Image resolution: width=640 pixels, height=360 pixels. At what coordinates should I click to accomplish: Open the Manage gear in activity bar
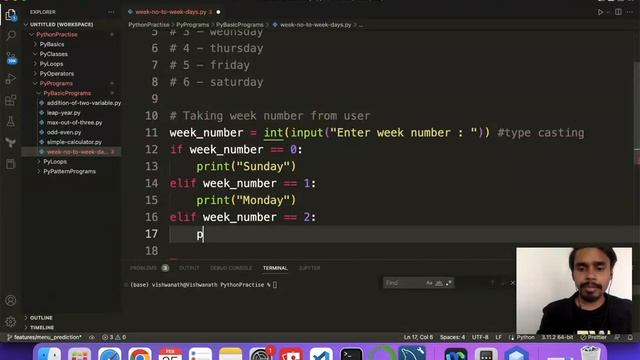11,322
